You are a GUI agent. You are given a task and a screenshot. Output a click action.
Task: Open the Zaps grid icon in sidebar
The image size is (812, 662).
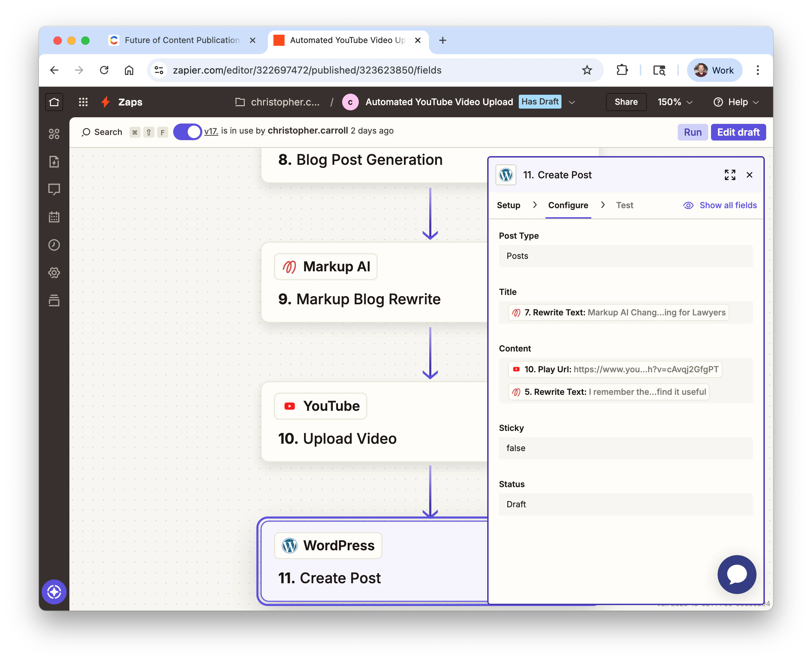54,134
